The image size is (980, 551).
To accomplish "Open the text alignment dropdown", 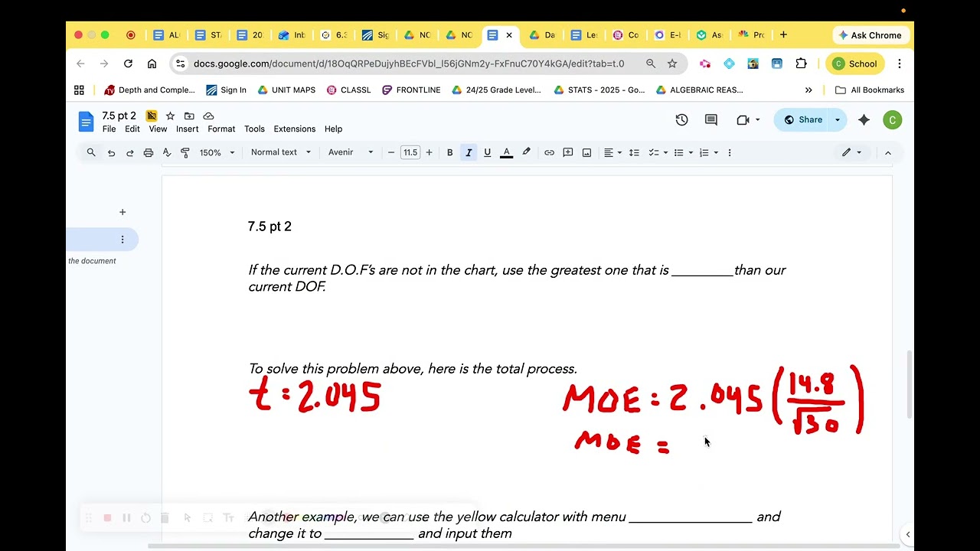I will 612,152.
